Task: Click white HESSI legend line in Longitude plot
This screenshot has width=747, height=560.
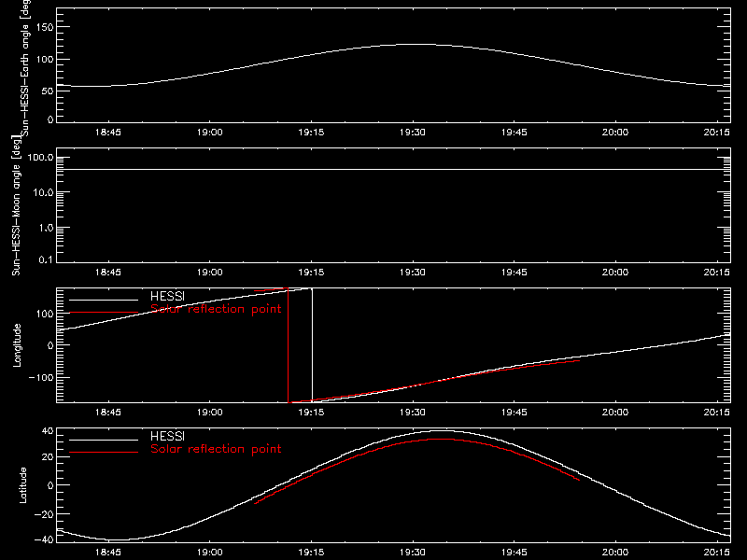Action: [104, 300]
